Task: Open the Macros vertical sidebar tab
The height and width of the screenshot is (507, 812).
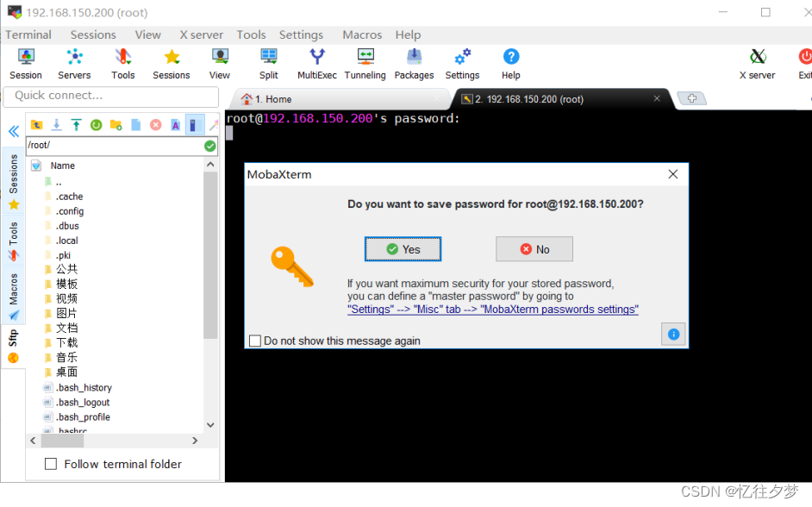Action: (14, 296)
